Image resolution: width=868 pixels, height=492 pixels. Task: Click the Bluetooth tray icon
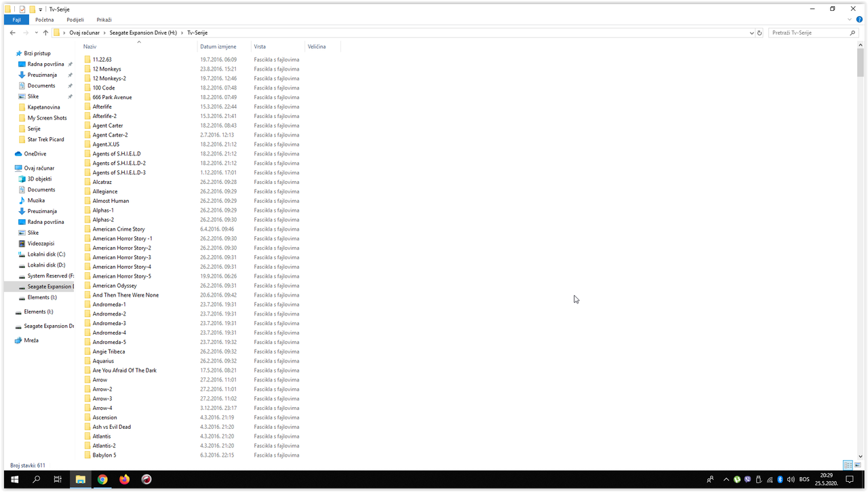click(780, 480)
